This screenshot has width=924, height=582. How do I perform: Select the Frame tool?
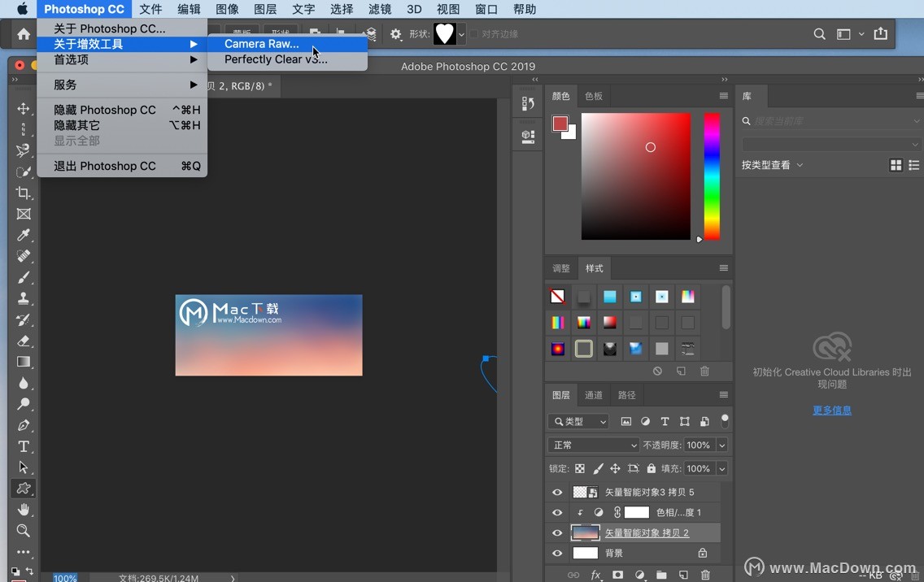pos(24,214)
